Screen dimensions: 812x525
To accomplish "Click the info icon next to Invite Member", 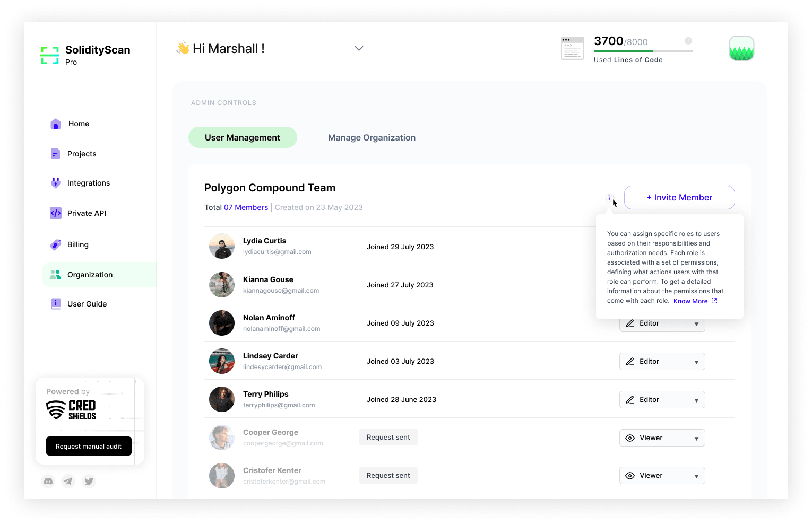I will click(609, 198).
